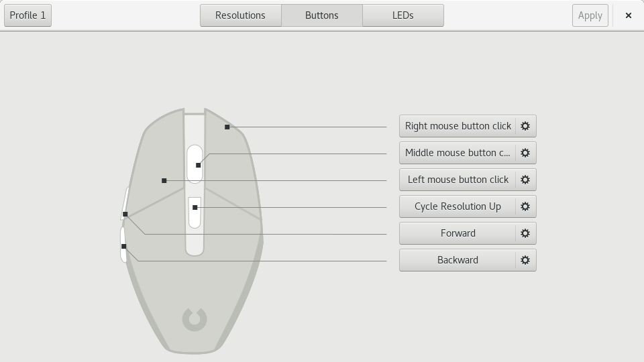Select the Forward mapping button
644x362 pixels.
[458, 233]
